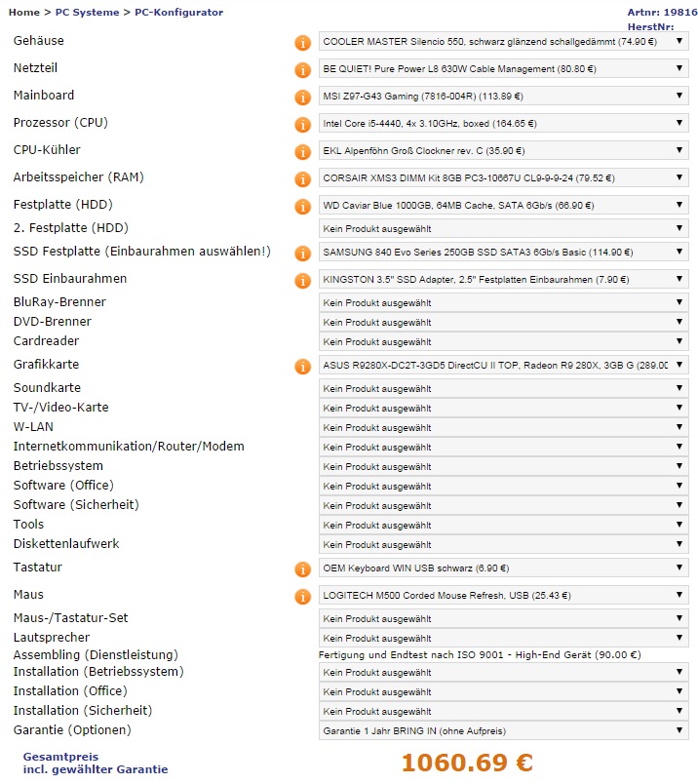Show info for the Maus row
Screen dimensions: 698x784
click(302, 597)
